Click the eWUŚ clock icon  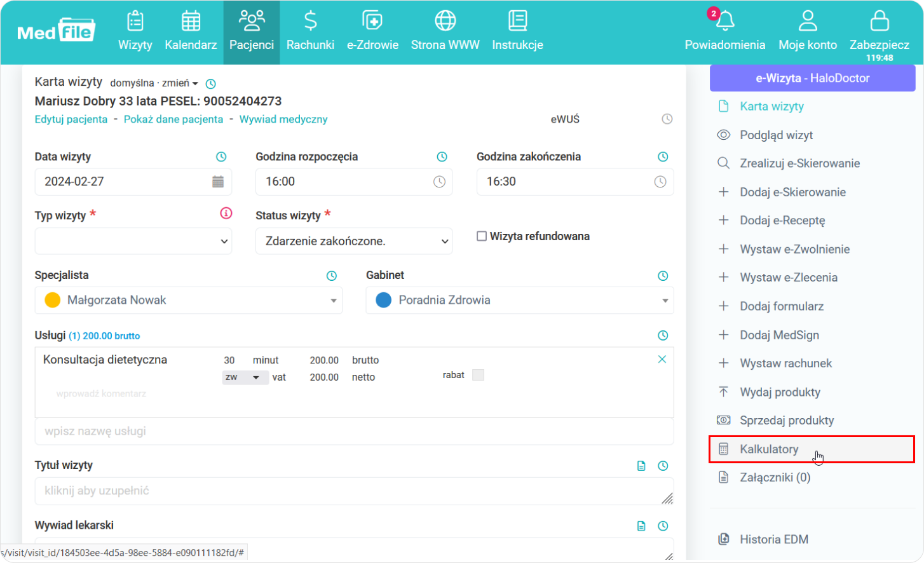pos(667,119)
